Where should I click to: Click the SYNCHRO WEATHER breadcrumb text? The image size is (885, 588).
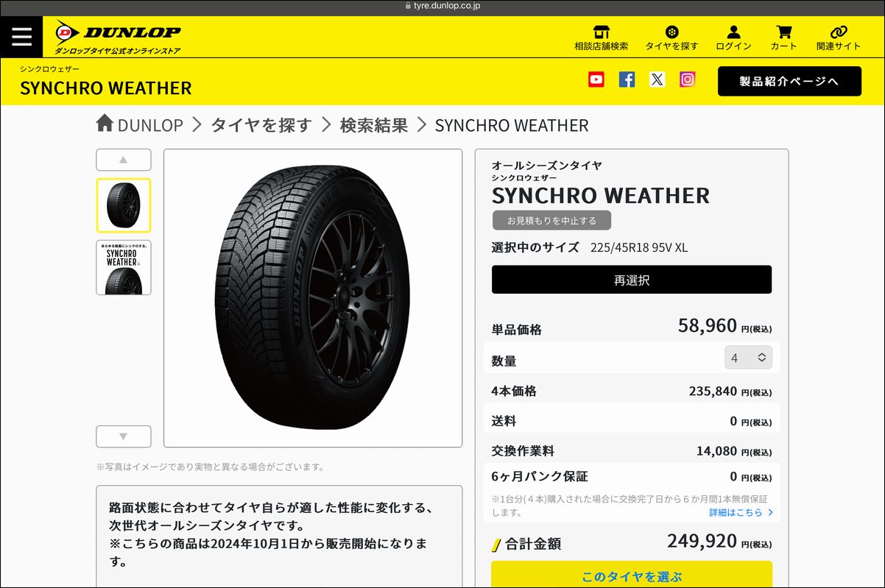click(x=512, y=125)
